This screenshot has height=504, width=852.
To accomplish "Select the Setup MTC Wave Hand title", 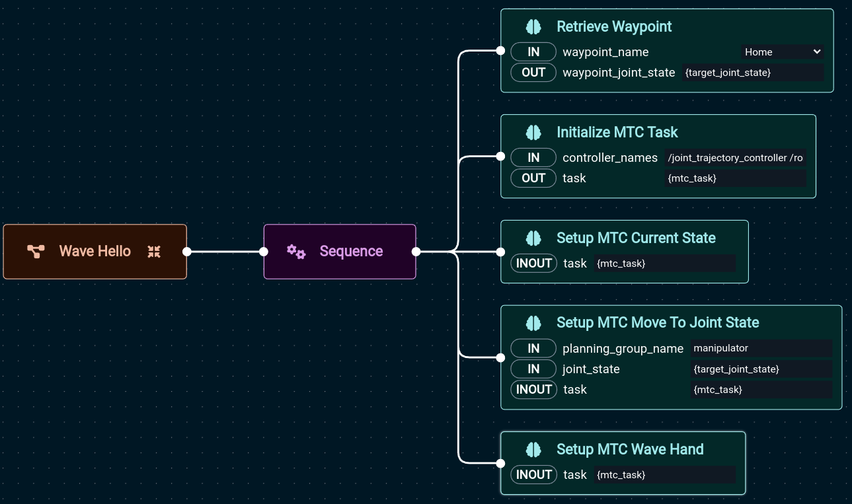I will click(630, 450).
